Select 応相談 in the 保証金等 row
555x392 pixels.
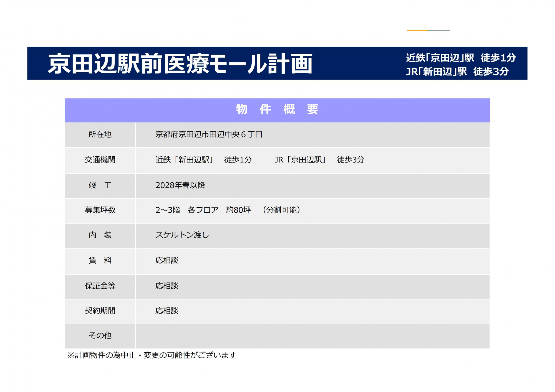point(167,286)
